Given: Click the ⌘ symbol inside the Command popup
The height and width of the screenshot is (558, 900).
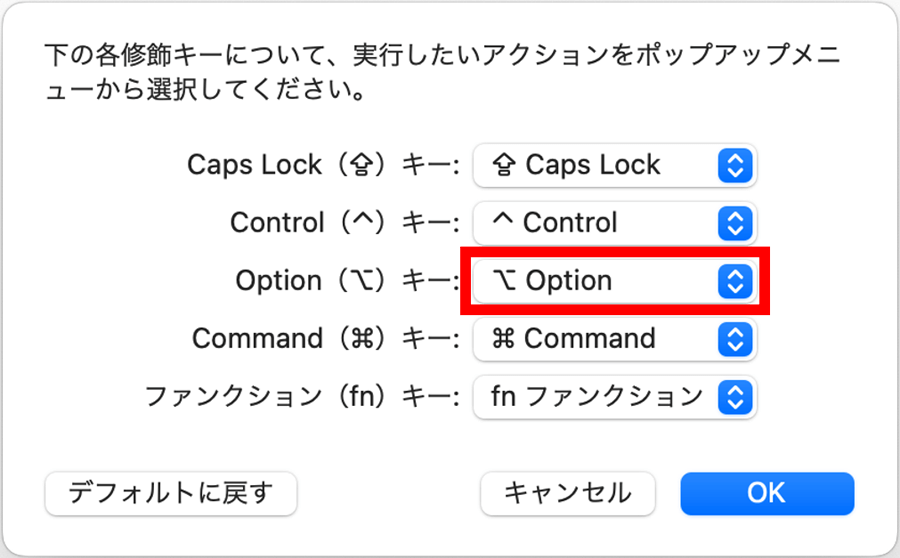Looking at the screenshot, I should 504,339.
